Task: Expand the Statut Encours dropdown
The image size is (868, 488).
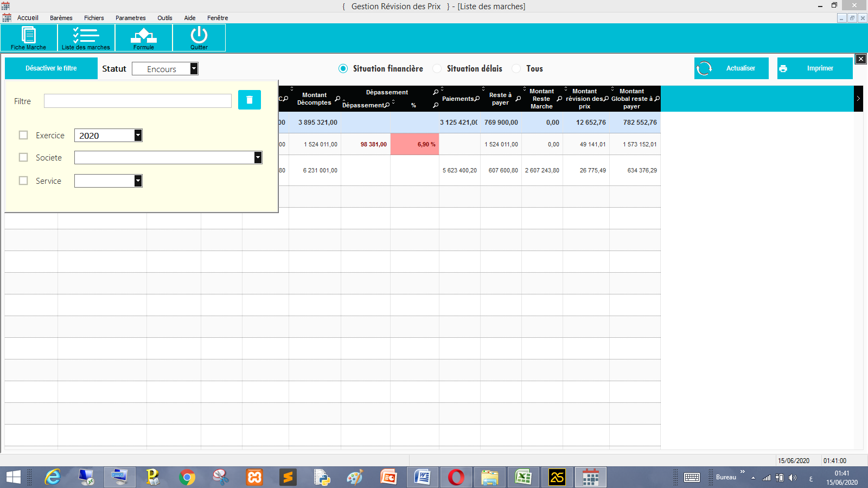Action: [x=194, y=69]
